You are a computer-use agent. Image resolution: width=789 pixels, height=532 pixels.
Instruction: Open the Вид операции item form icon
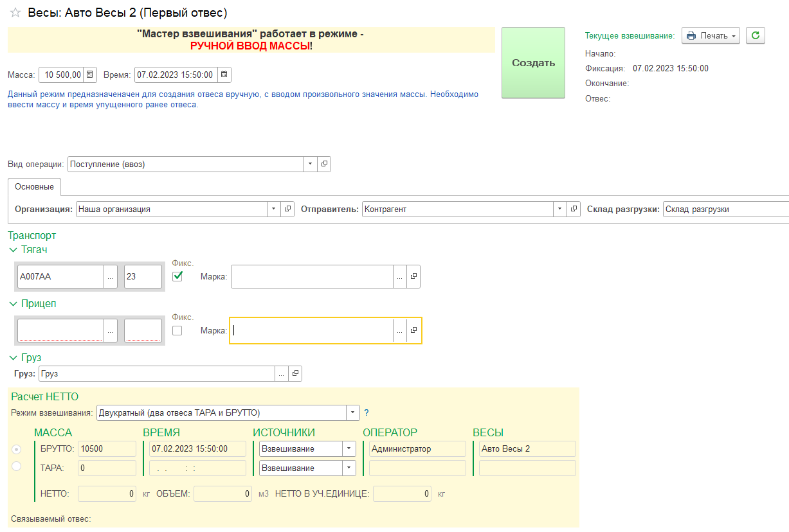pyautogui.click(x=324, y=164)
